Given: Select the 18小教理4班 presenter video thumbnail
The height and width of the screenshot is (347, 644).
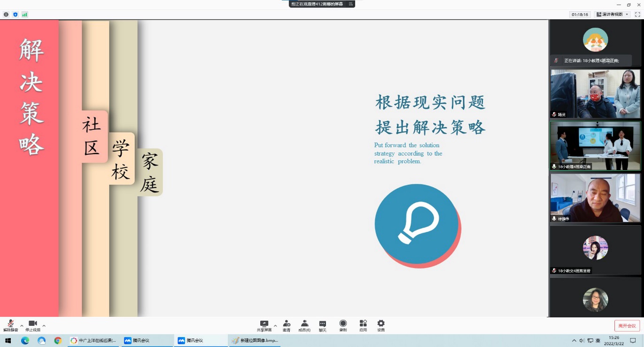Looking at the screenshot, I should tap(595, 146).
